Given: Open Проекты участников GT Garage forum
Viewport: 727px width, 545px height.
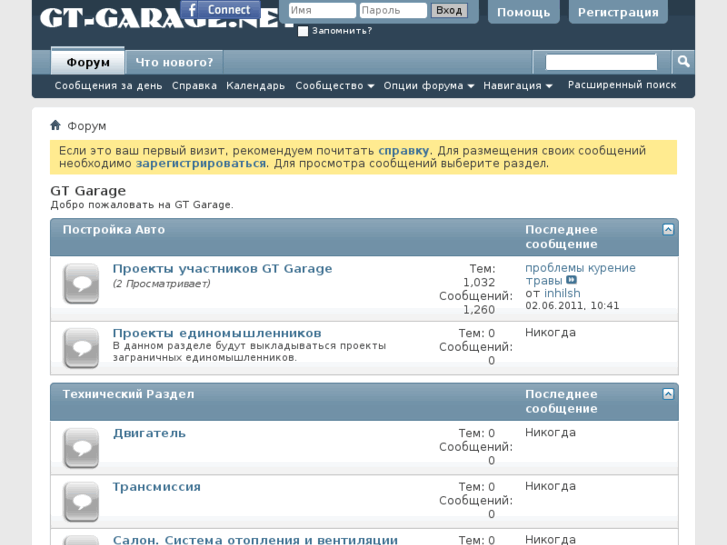Looking at the screenshot, I should click(223, 269).
